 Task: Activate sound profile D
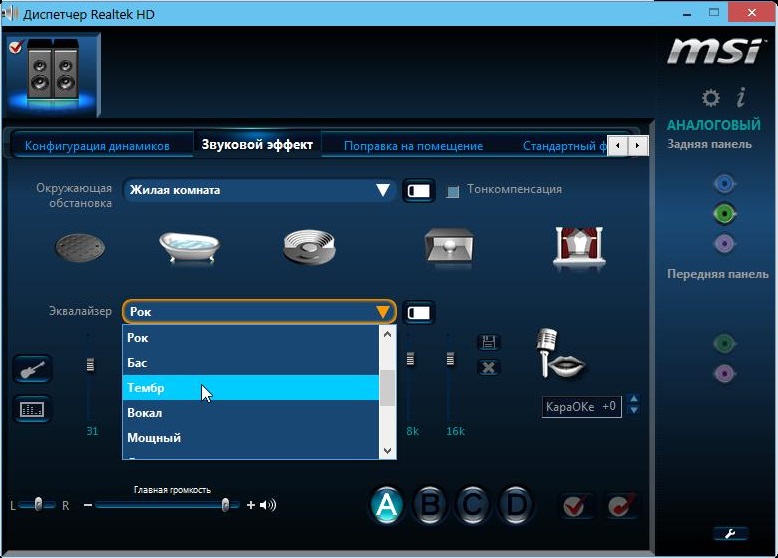[516, 505]
